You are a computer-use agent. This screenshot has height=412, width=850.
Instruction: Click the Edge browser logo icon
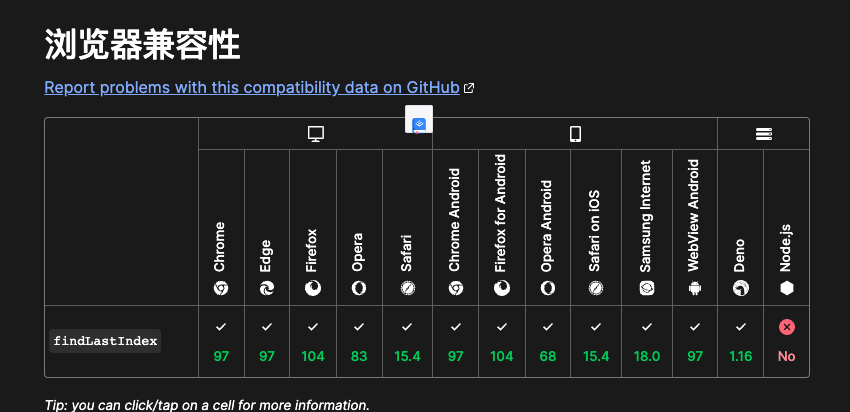pos(267,288)
